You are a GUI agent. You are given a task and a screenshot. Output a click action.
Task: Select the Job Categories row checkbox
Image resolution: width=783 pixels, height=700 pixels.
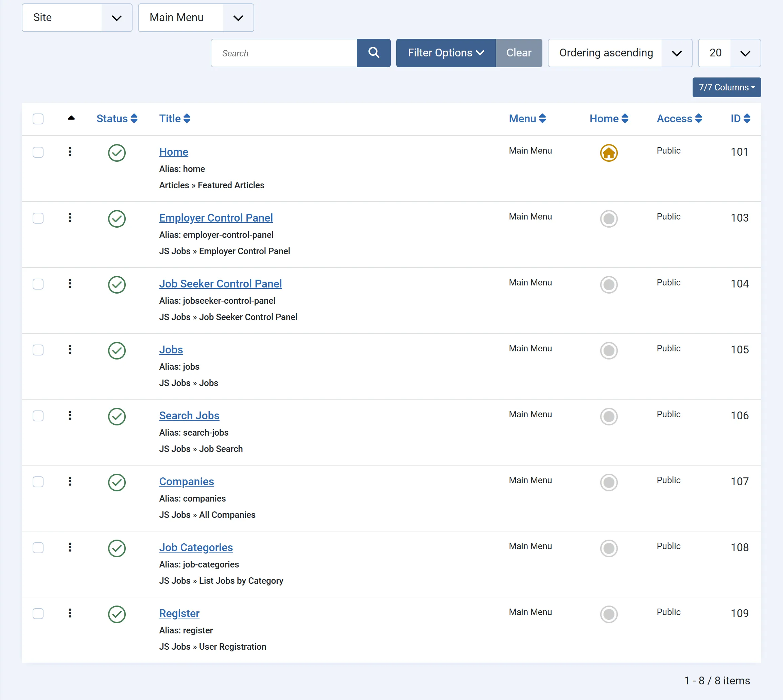[38, 548]
